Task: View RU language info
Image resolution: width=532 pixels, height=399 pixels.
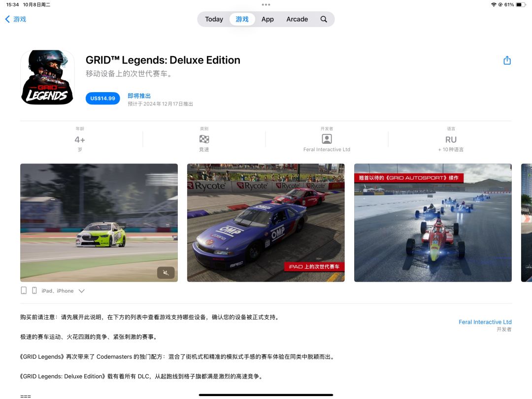Action: click(451, 139)
